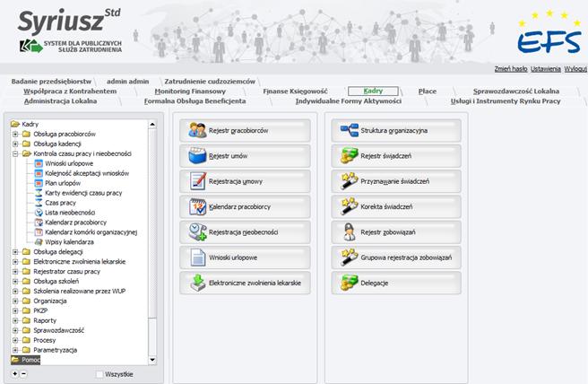
Task: Open Pomoc item at tree bottom
Action: tap(25, 360)
